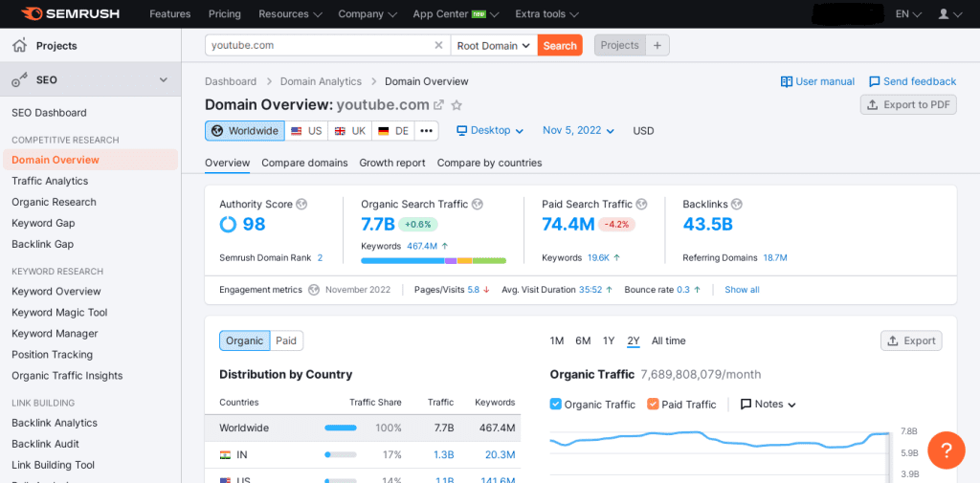Screen dimensions: 980x483
Task: Add a new project with plus button
Action: 657,45
